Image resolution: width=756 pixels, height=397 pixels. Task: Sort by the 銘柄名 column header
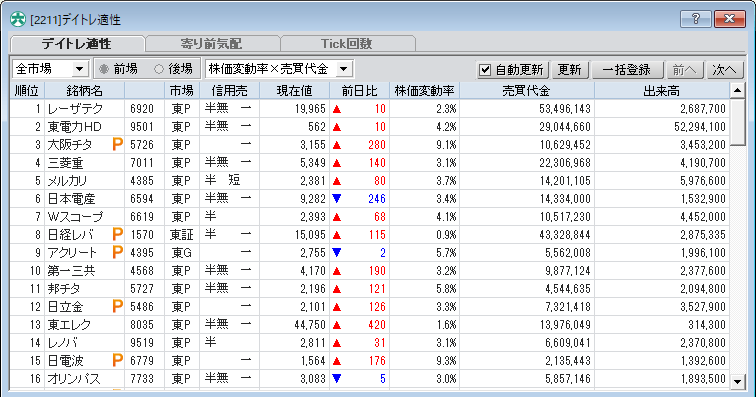(85, 91)
